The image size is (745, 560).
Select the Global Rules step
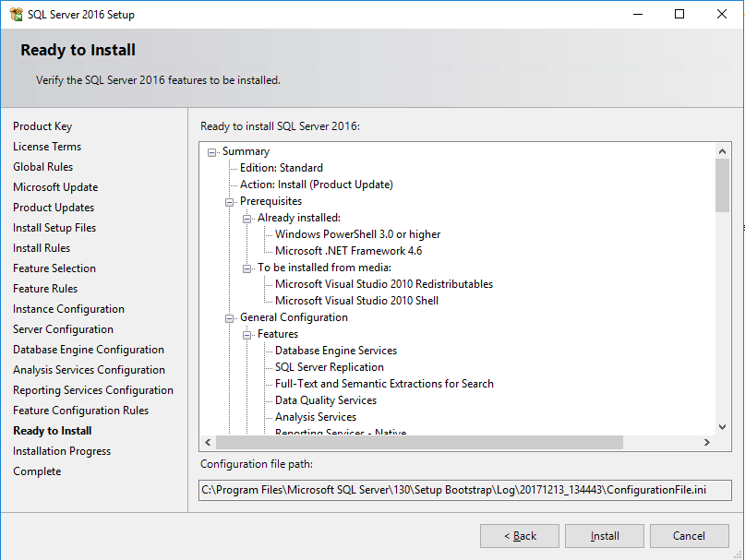click(42, 167)
